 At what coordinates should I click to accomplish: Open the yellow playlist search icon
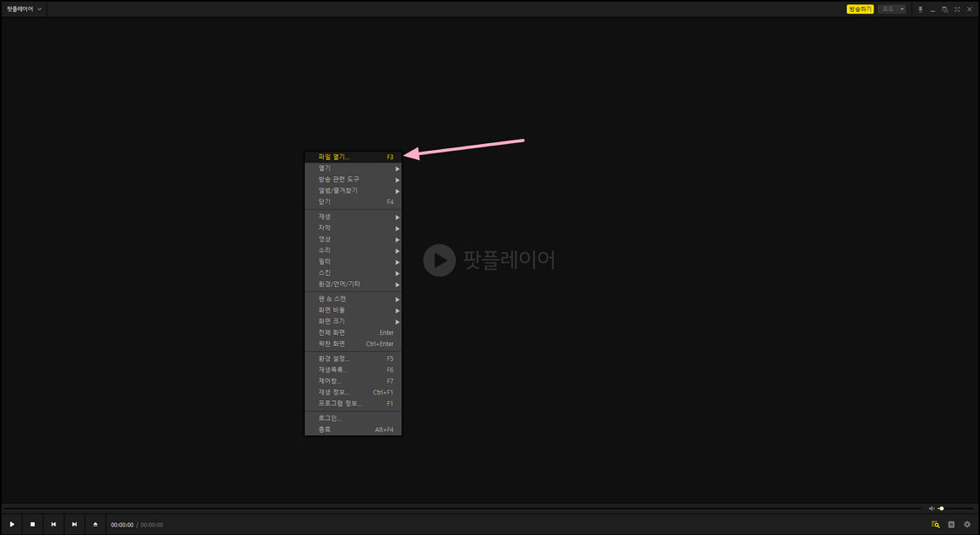tap(936, 525)
